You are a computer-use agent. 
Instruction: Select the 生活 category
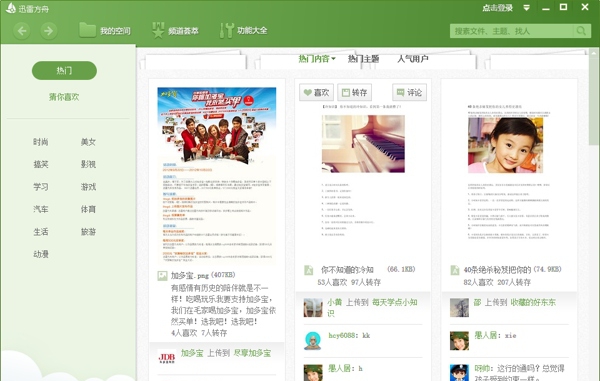click(x=41, y=232)
